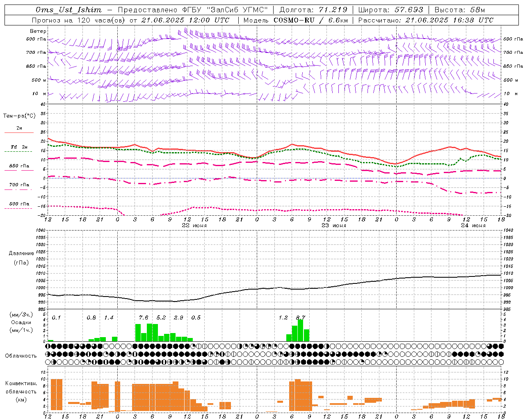Click the forecast start 21.06.2025 12:00 UTC
525x420 pixels.
tap(185, 20)
